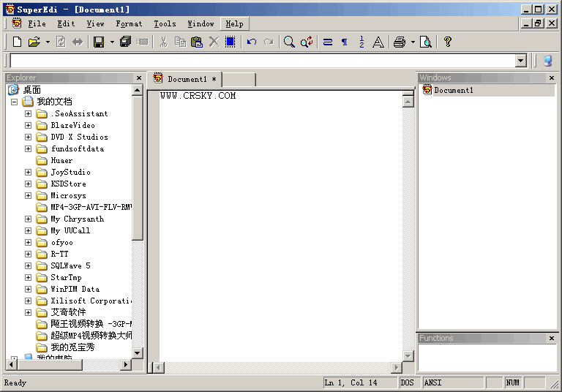Click the Undo arrow icon
562x392 pixels.
(x=252, y=42)
